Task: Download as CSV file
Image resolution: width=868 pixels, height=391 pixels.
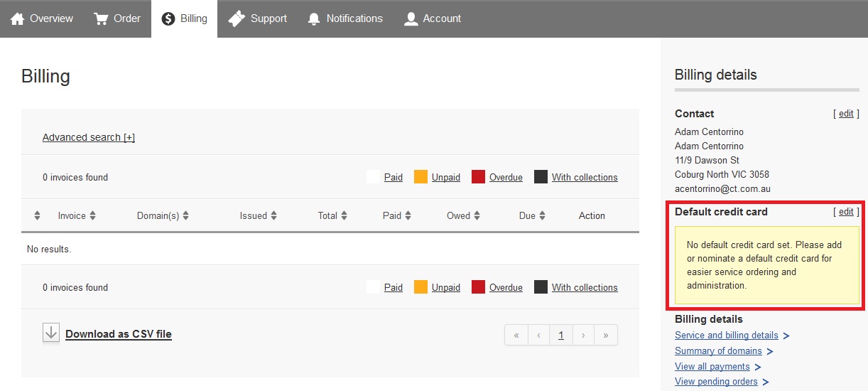Action: coord(119,334)
